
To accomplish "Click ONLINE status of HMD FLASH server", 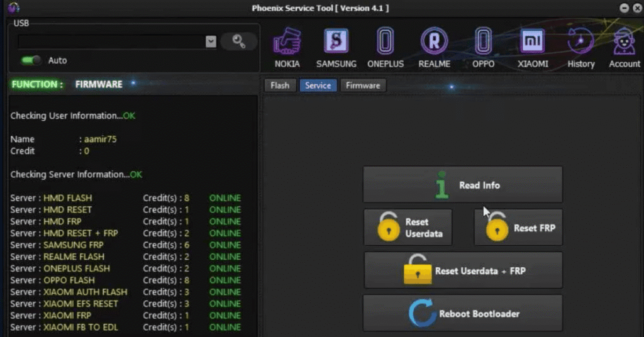I will pos(225,198).
